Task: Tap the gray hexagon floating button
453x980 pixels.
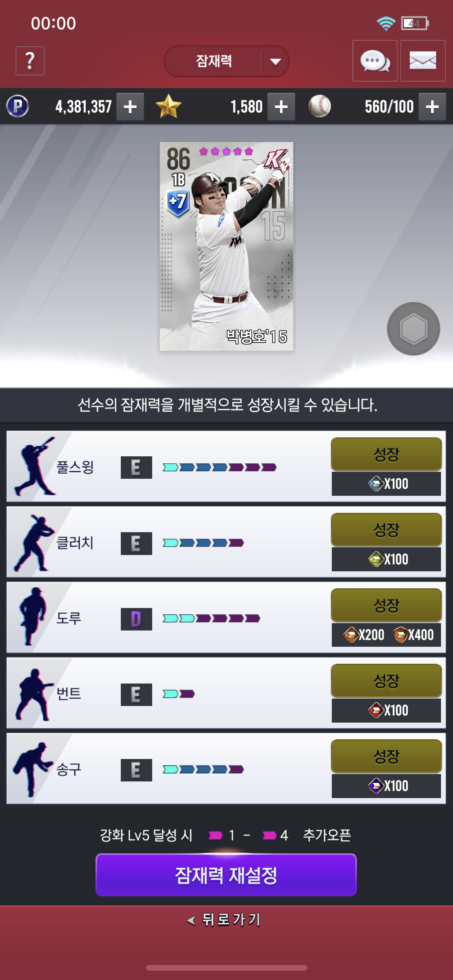Action: 414,329
